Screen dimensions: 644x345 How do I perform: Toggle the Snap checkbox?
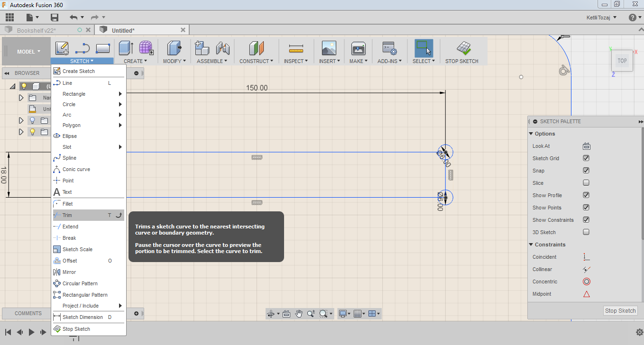[x=586, y=171]
